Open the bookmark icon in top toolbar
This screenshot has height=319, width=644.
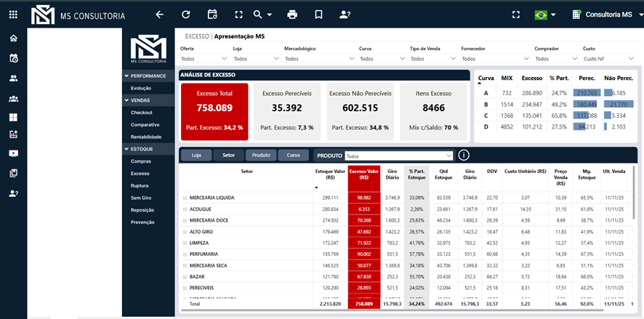(318, 15)
